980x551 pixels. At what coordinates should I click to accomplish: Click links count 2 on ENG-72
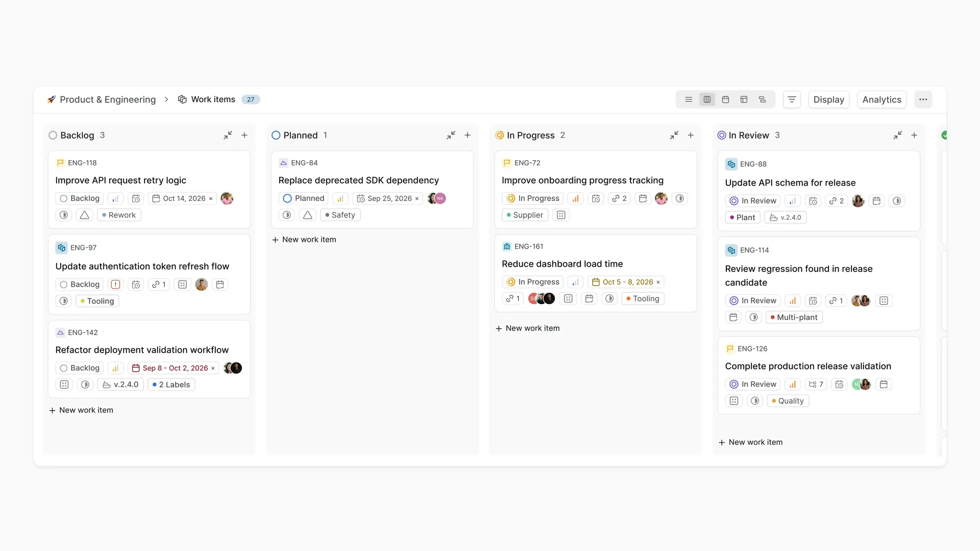pyautogui.click(x=620, y=198)
